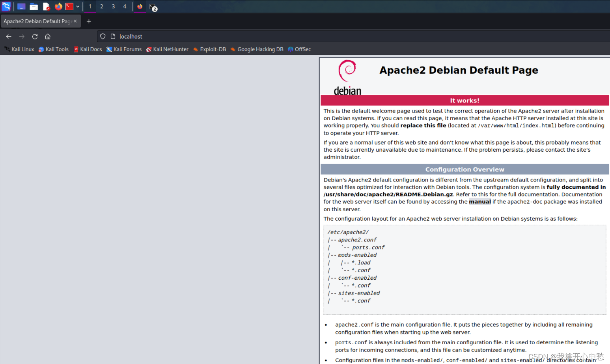
Task: Open the Kali applications menu
Action: tap(6, 6)
